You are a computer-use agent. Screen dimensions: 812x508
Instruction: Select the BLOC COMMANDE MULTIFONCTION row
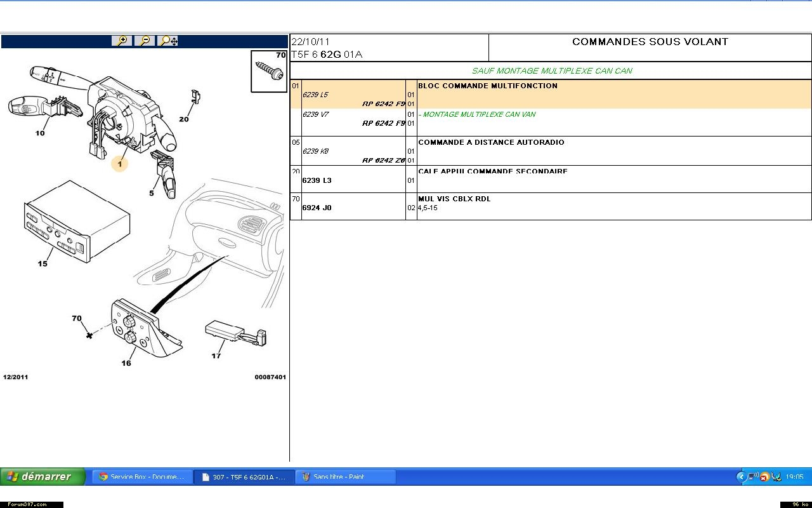pos(487,86)
